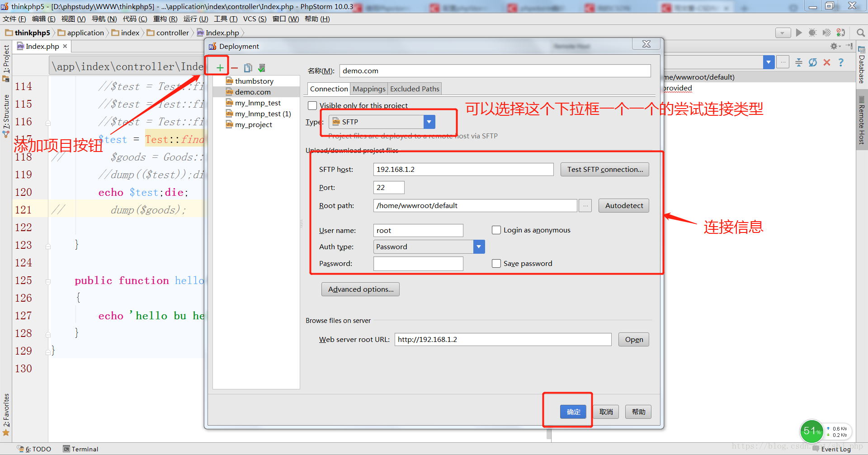This screenshot has height=455, width=868.
Task: Click the blue refresh icon in Remote Host
Action: tap(813, 62)
